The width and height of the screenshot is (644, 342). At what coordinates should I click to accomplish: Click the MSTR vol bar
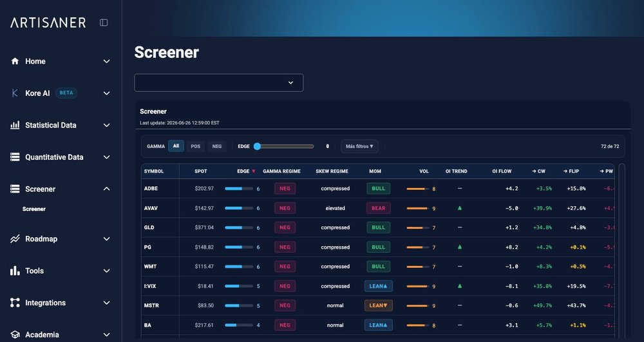(x=418, y=305)
